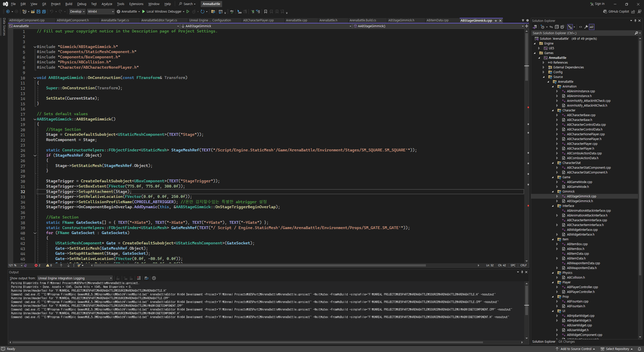Toggle a bookmark on the current line

tap(266, 12)
